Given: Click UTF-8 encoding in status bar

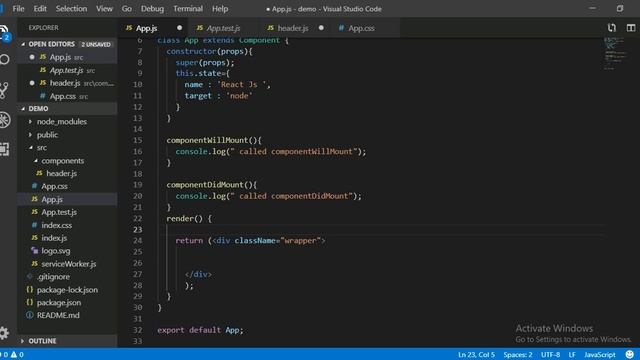Looking at the screenshot, I should coord(551,355).
